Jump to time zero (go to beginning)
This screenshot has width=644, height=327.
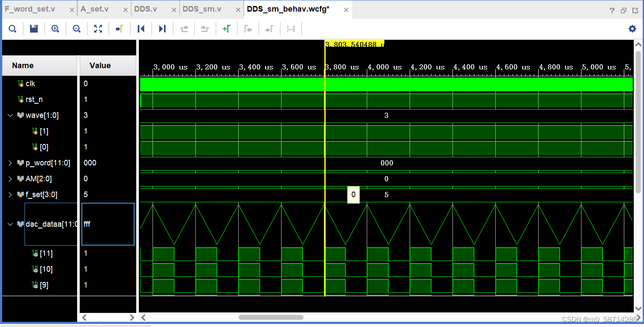141,29
